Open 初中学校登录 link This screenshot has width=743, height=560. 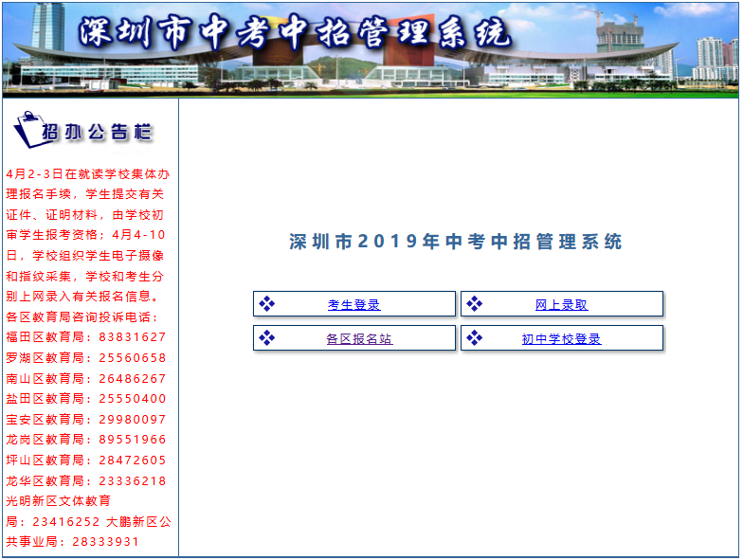[x=561, y=339]
